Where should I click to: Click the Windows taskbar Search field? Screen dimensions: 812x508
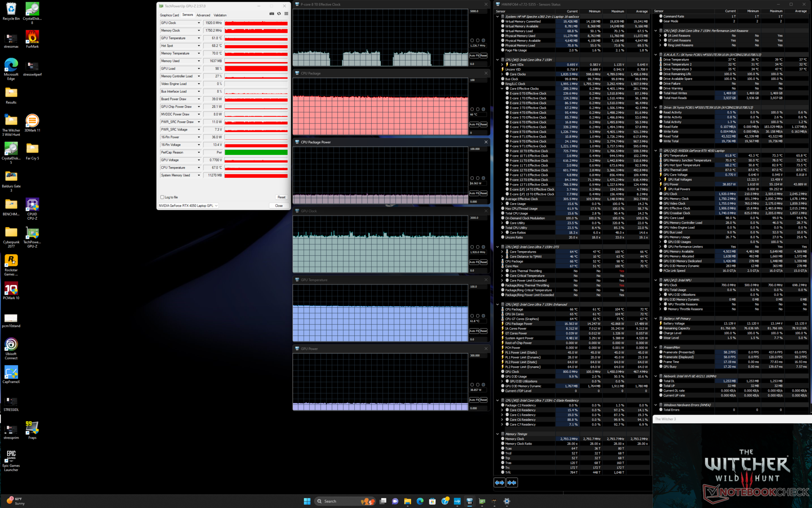click(x=338, y=501)
